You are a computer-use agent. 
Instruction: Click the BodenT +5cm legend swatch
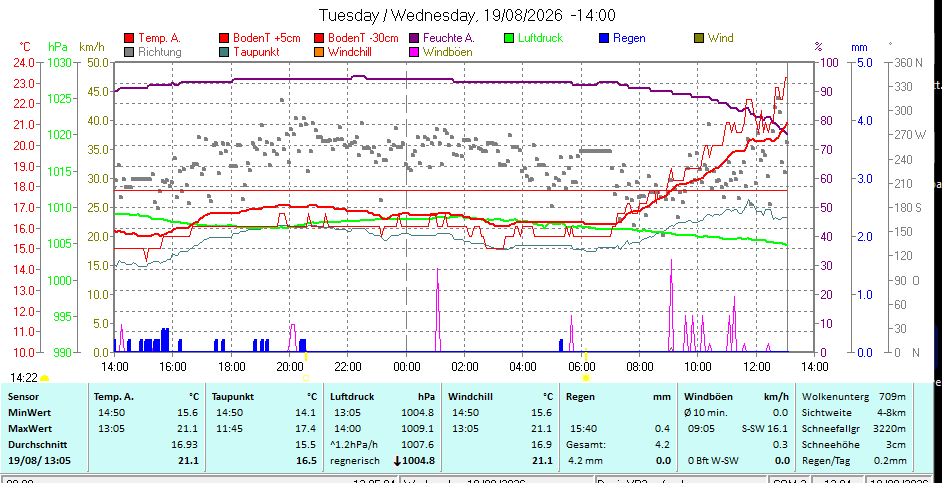223,38
